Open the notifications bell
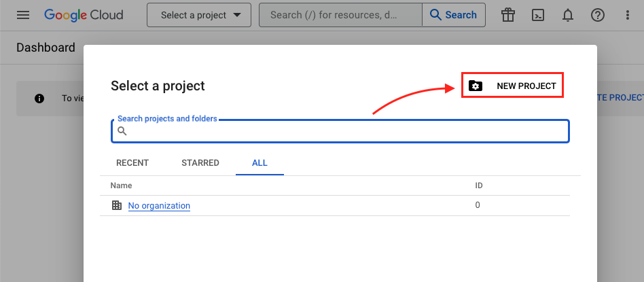This screenshot has height=282, width=644. pos(568,15)
